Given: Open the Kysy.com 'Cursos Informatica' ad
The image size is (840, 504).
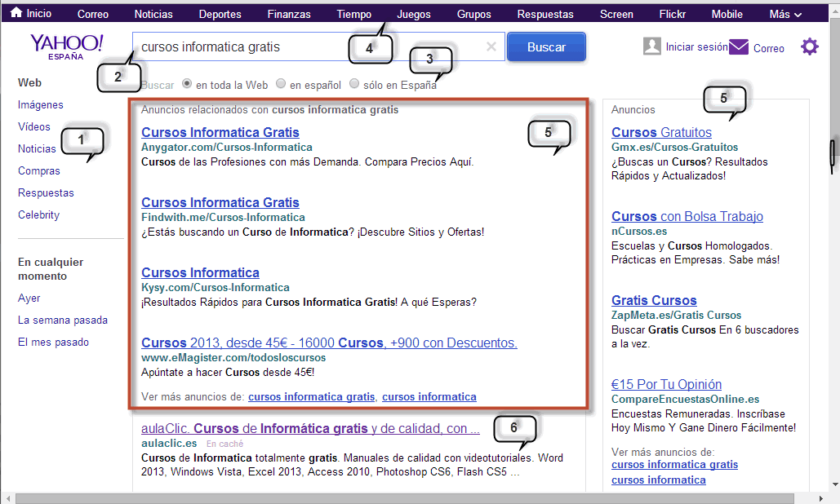Looking at the screenshot, I should click(200, 272).
